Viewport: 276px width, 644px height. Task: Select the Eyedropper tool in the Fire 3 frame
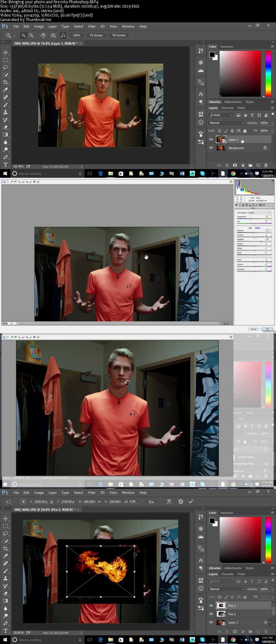pos(5,556)
